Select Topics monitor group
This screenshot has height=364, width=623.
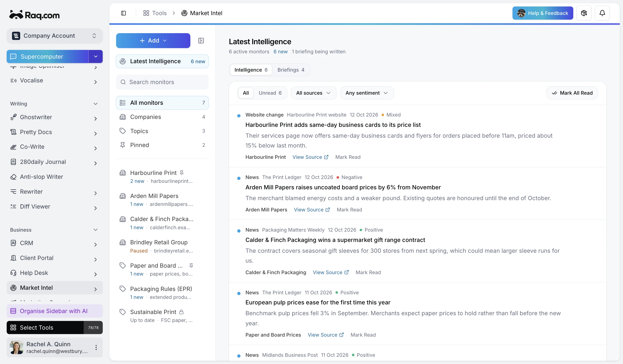162,131
